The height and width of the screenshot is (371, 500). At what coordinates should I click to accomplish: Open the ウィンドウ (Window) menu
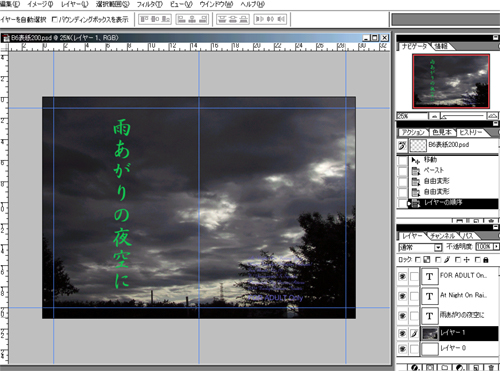[x=216, y=5]
